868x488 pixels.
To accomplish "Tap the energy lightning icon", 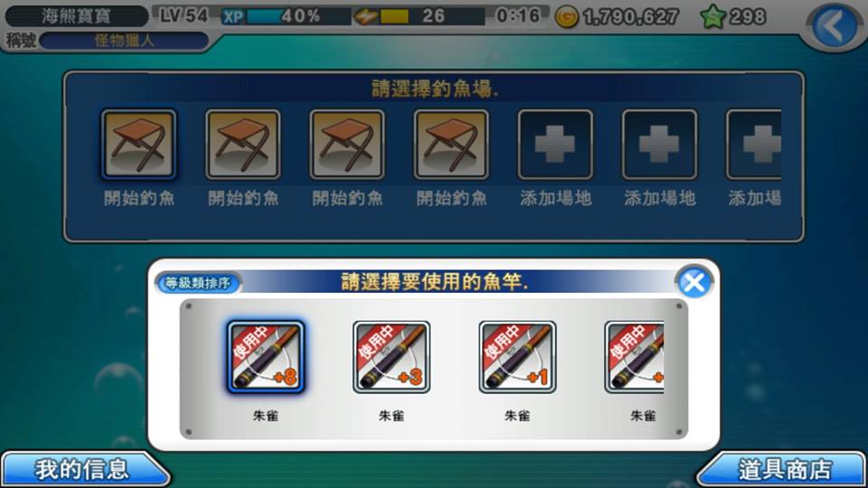I will (x=365, y=16).
